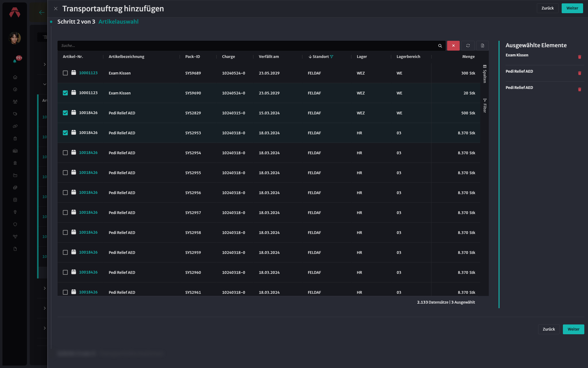Click into the Suche search field
Screen dimensions: 588x368
pos(248,46)
